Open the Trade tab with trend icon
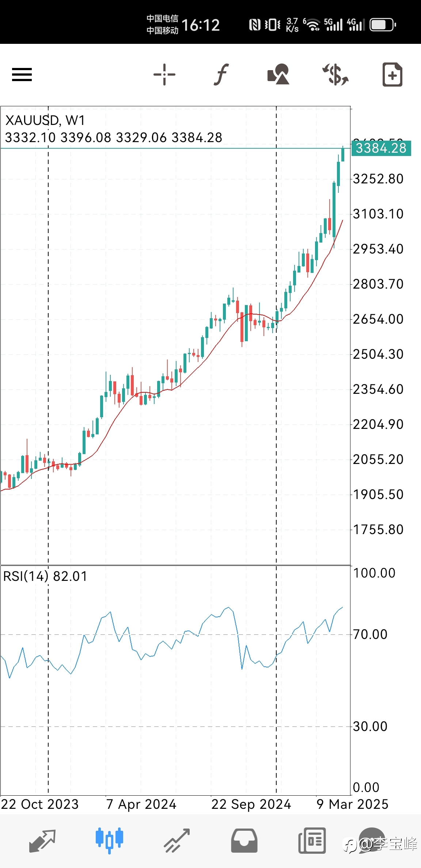This screenshot has height=868, width=421. coord(177,841)
